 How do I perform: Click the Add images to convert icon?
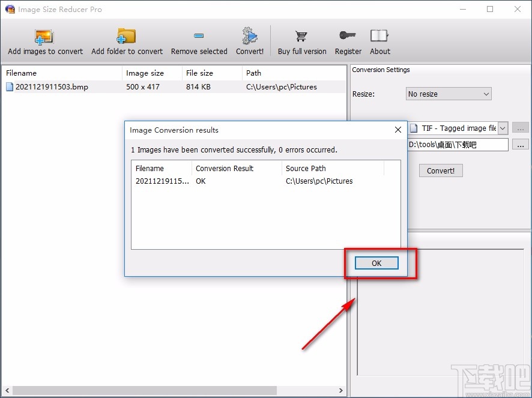[44, 37]
